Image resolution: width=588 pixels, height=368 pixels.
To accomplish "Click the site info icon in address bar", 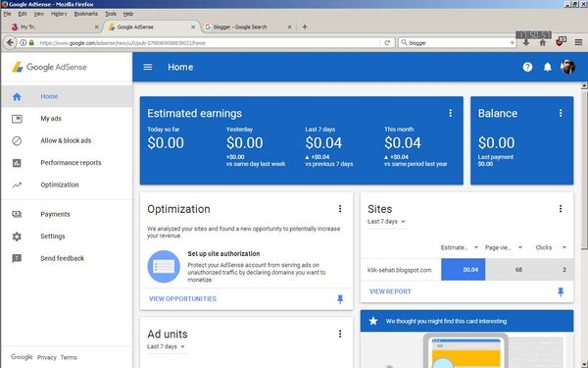I will [x=23, y=43].
